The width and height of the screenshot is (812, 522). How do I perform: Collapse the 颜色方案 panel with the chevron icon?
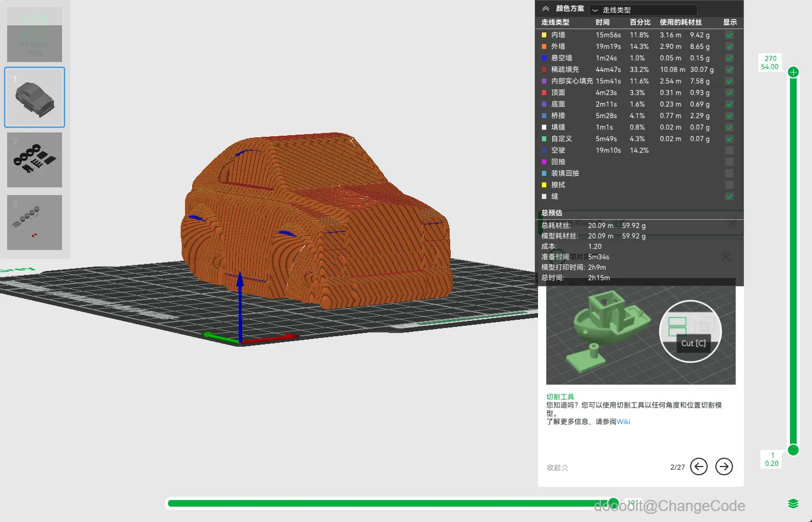point(545,9)
